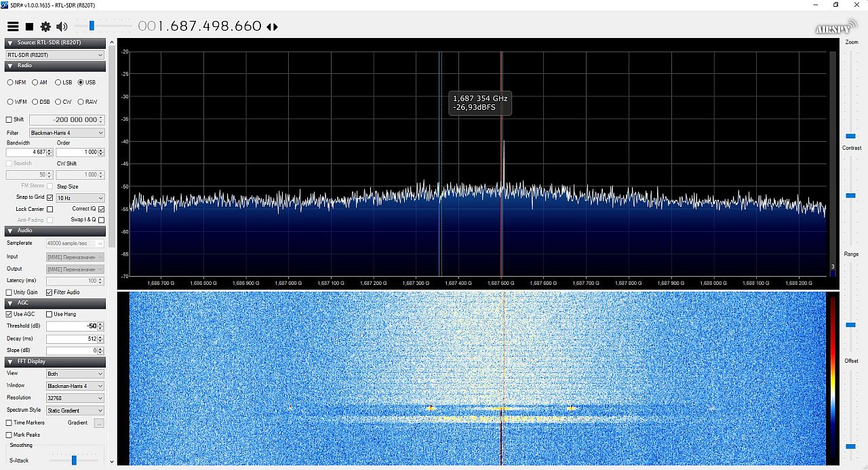Click the Zoom slider handle
868x470 pixels.
click(x=850, y=136)
